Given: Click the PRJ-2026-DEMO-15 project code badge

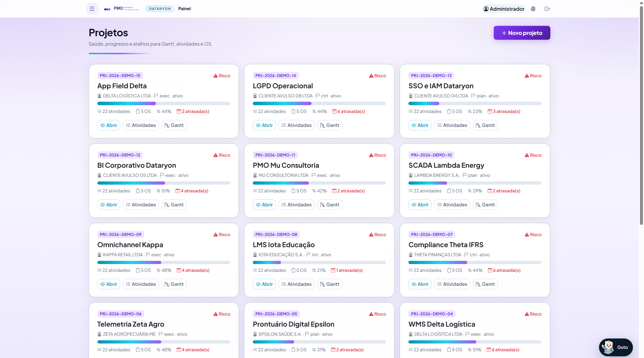Looking at the screenshot, I should pyautogui.click(x=120, y=76).
